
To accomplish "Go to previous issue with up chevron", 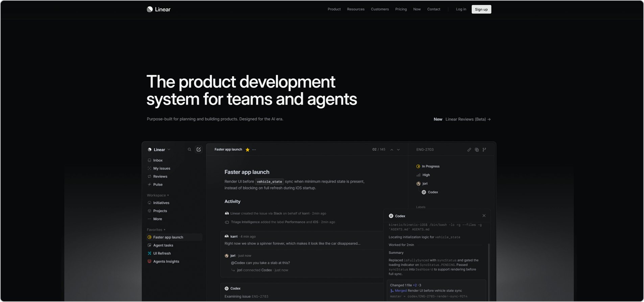I will pyautogui.click(x=392, y=150).
